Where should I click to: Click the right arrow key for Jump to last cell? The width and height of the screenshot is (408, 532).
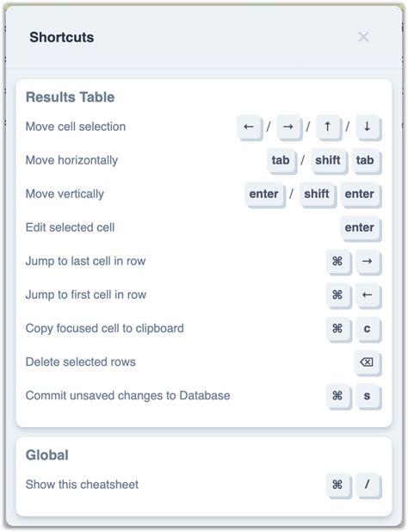click(x=368, y=262)
